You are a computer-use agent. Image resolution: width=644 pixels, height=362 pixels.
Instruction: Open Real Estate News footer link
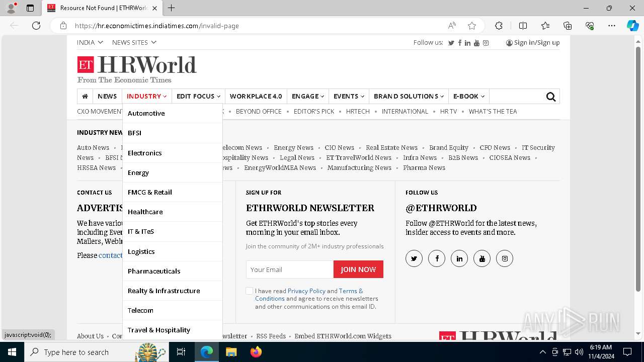point(391,148)
